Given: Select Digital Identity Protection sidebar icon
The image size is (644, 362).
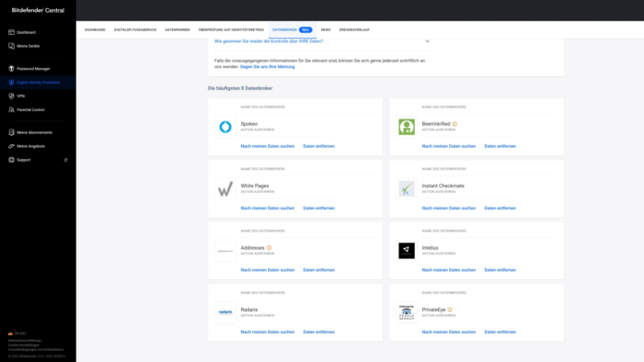Looking at the screenshot, I should [x=11, y=83].
